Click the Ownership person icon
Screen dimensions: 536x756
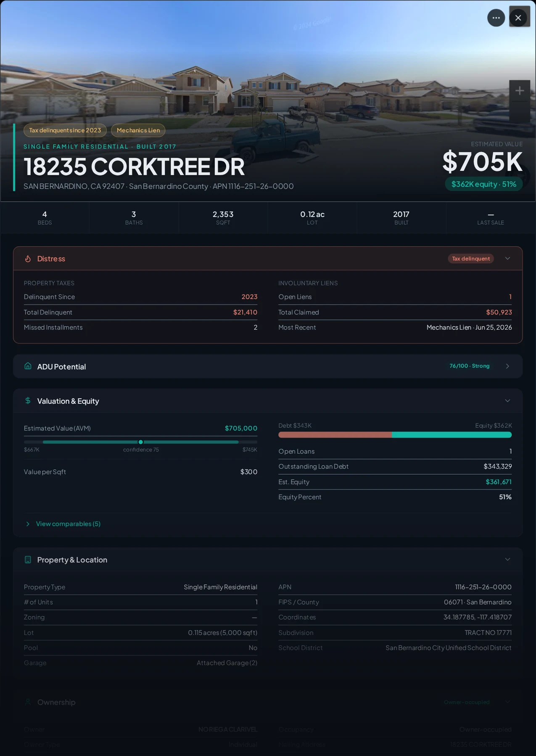coord(28,702)
